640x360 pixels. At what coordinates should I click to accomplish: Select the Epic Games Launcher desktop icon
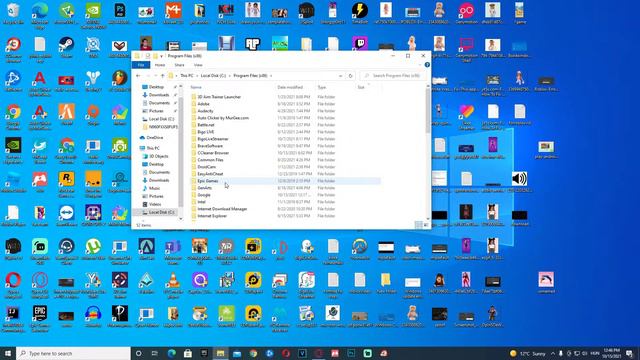[40, 318]
